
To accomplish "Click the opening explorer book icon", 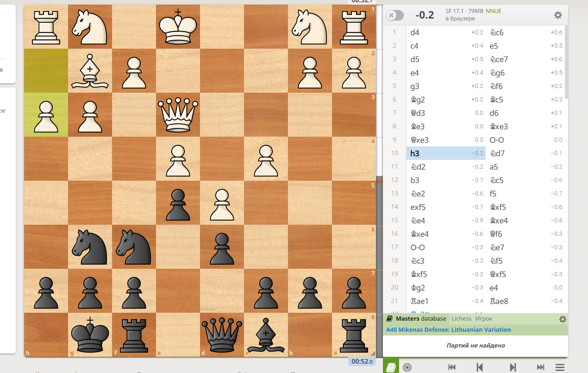I will (x=391, y=367).
